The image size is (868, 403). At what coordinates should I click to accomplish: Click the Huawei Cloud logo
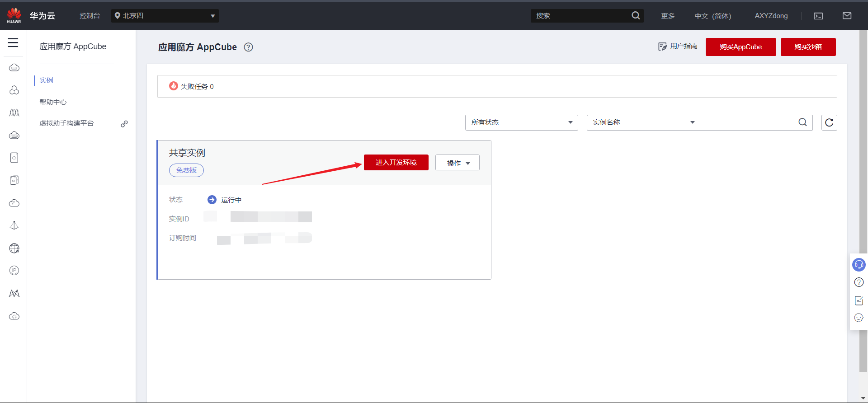click(14, 16)
